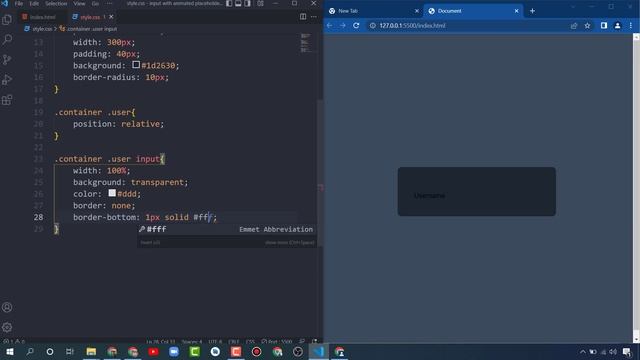Click the Split Editor icon
The image size is (640, 360).
[x=303, y=17]
